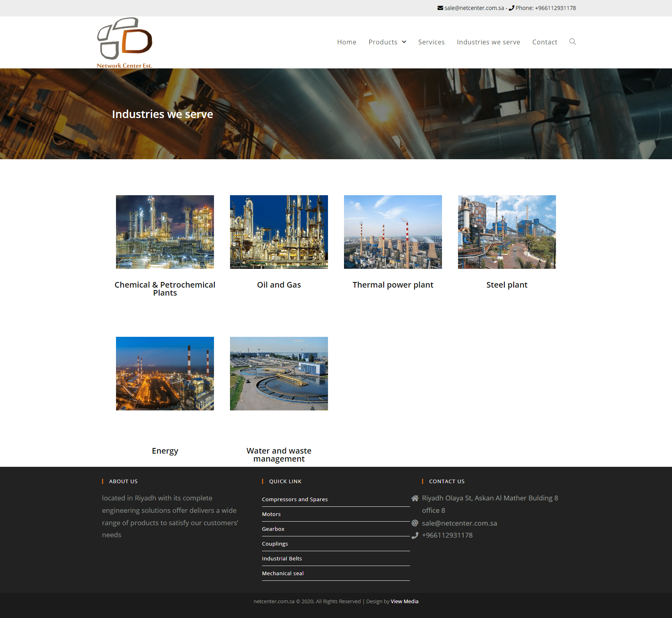This screenshot has height=618, width=672.
Task: Open the search magnifier icon in navigation
Action: click(x=572, y=42)
